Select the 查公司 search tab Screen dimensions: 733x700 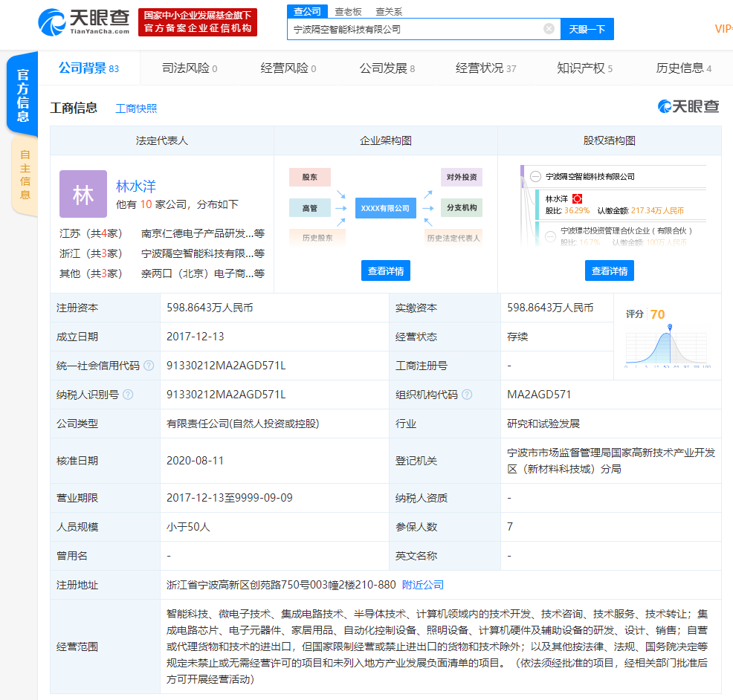pyautogui.click(x=307, y=11)
